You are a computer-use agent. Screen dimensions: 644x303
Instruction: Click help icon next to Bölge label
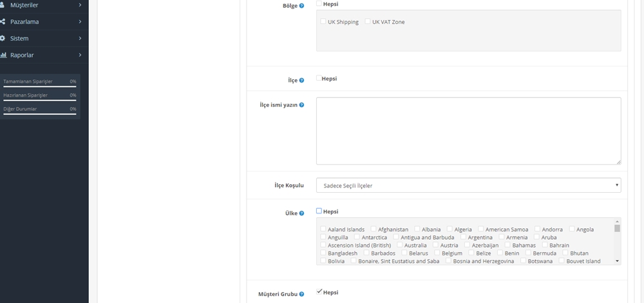click(x=301, y=6)
